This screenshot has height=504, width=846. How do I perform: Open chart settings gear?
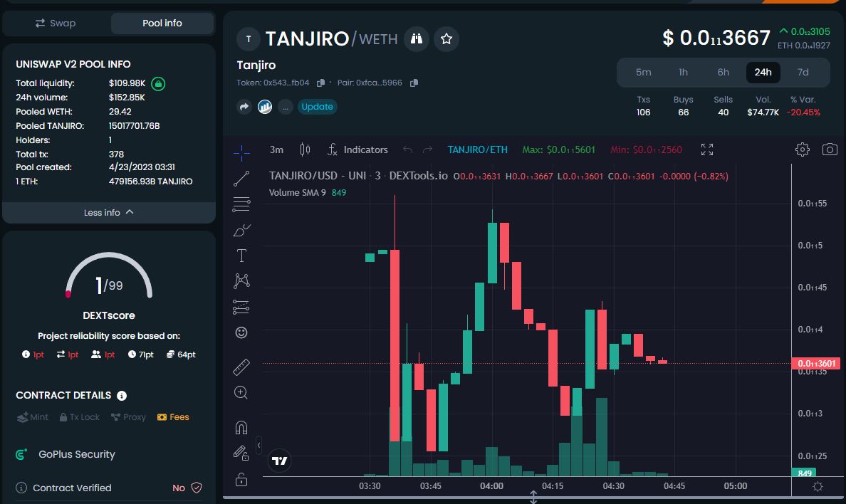803,149
